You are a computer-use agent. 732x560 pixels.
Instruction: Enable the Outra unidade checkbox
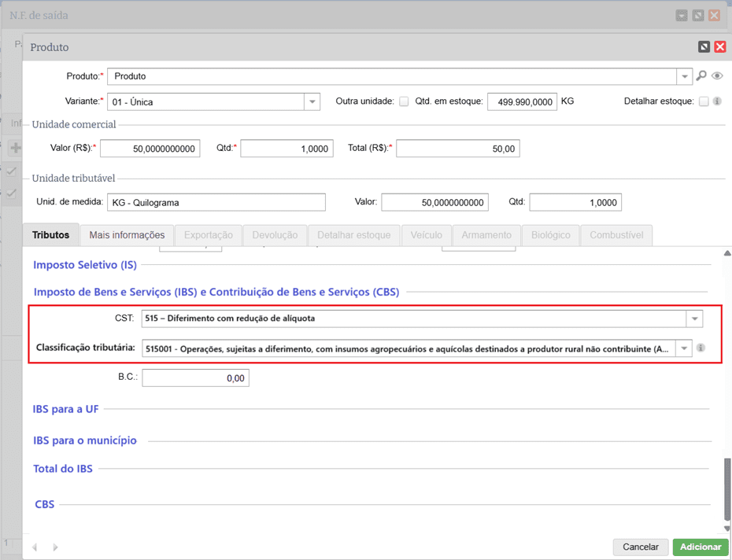click(x=404, y=101)
